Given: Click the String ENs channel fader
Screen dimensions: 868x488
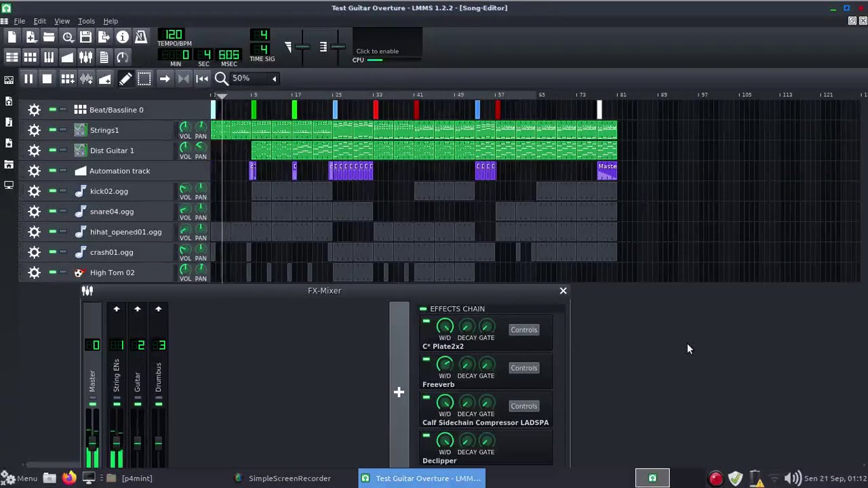Looking at the screenshot, I should click(x=117, y=442).
